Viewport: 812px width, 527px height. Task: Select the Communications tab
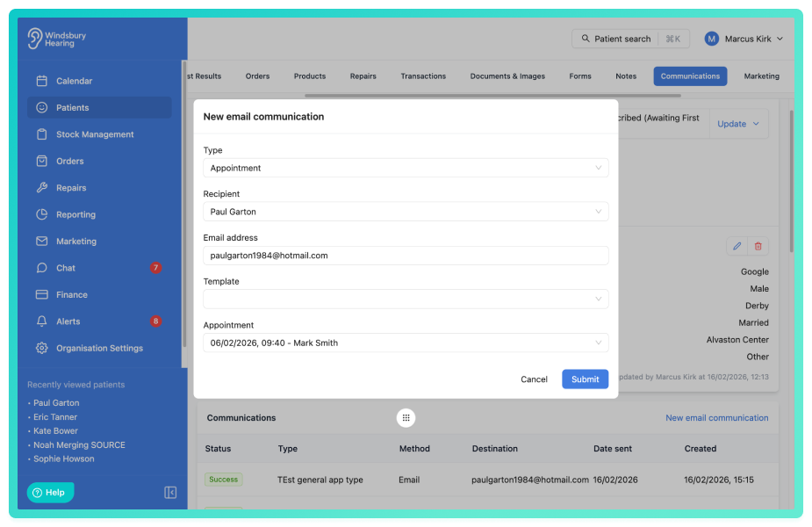point(690,76)
